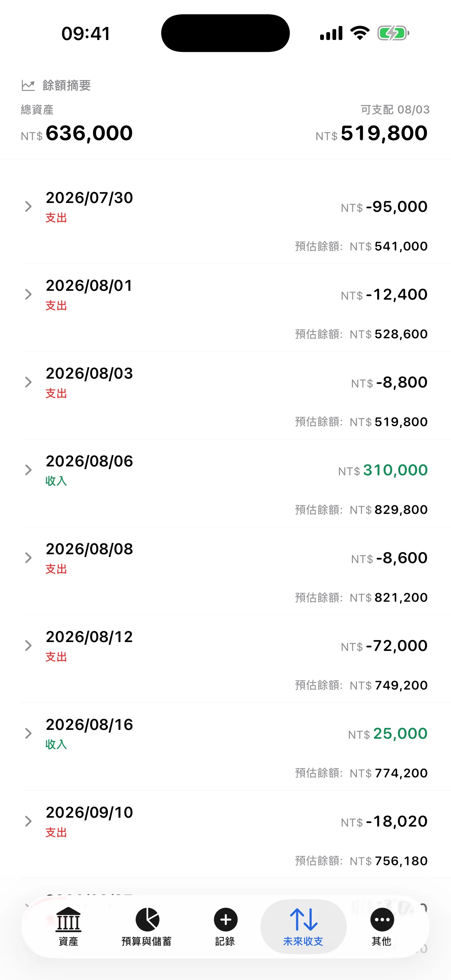Viewport: 451px width, 980px height.
Task: Tap the 記錄 plus icon
Action: [225, 920]
